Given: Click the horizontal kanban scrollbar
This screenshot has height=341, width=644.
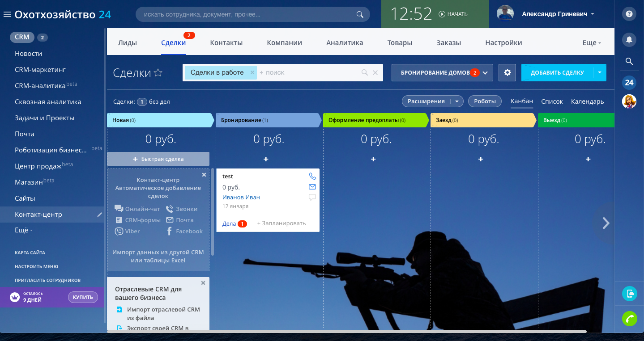Looking at the screenshot, I should [x=346, y=332].
